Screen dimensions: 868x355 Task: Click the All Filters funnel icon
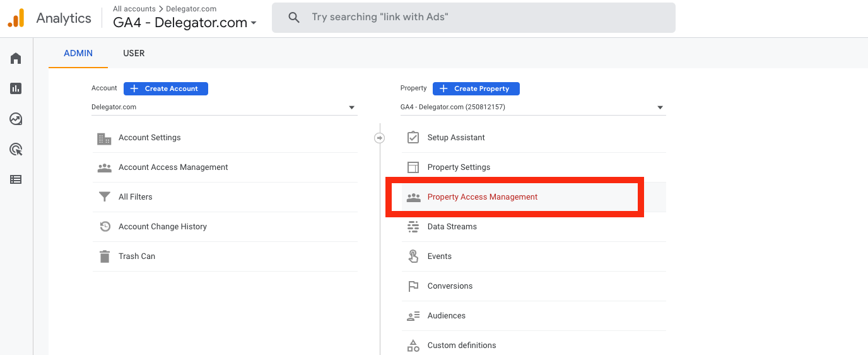pos(104,197)
